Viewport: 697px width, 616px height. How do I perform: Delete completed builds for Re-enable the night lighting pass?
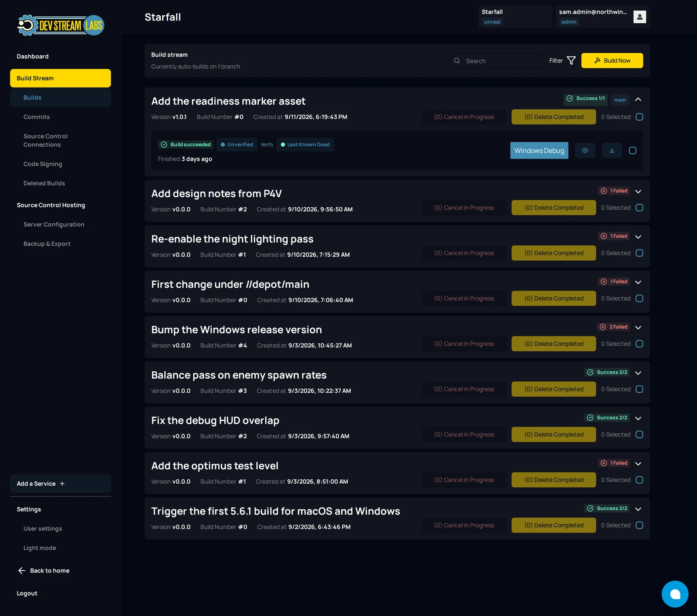point(554,253)
